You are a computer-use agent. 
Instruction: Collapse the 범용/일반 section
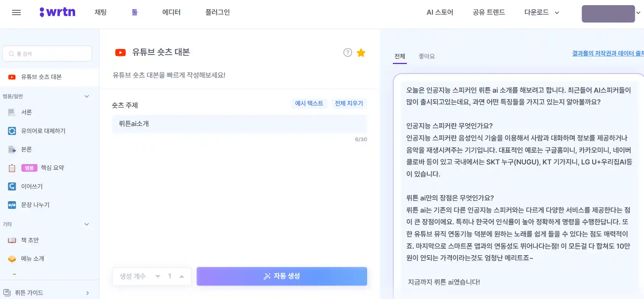click(87, 96)
